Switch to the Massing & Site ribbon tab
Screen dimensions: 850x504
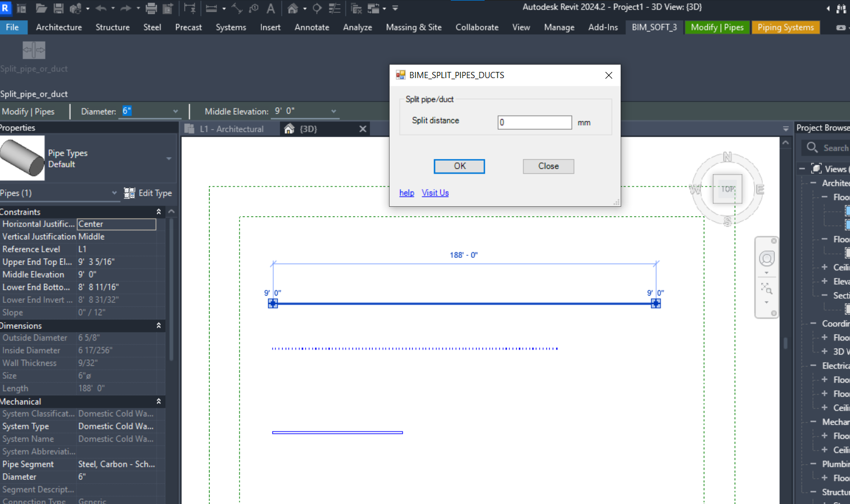pyautogui.click(x=414, y=27)
